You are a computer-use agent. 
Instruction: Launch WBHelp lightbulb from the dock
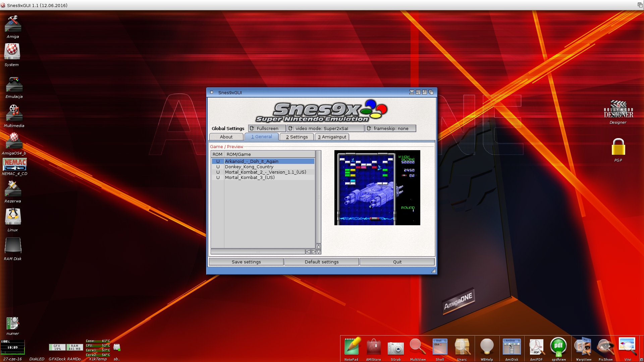click(487, 347)
